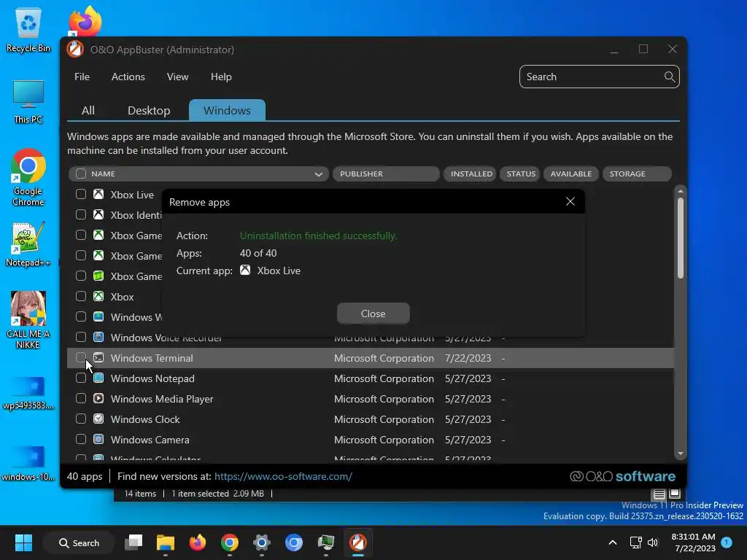Switch Explorer to details view button
The width and height of the screenshot is (747, 560).
pos(659,494)
